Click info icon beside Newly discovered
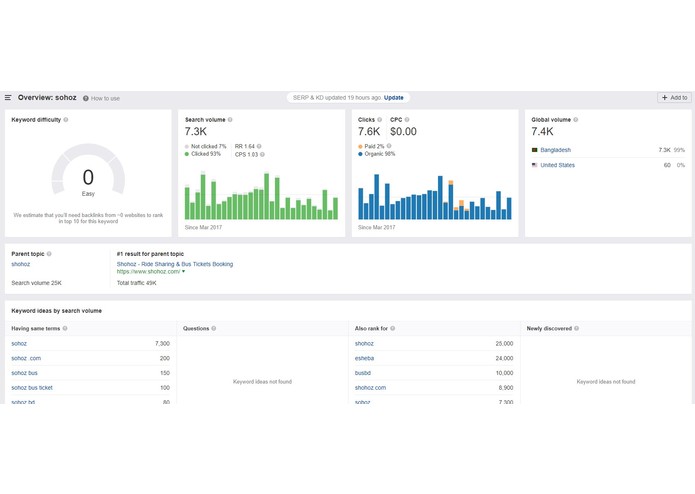The image size is (695, 494). 577,328
